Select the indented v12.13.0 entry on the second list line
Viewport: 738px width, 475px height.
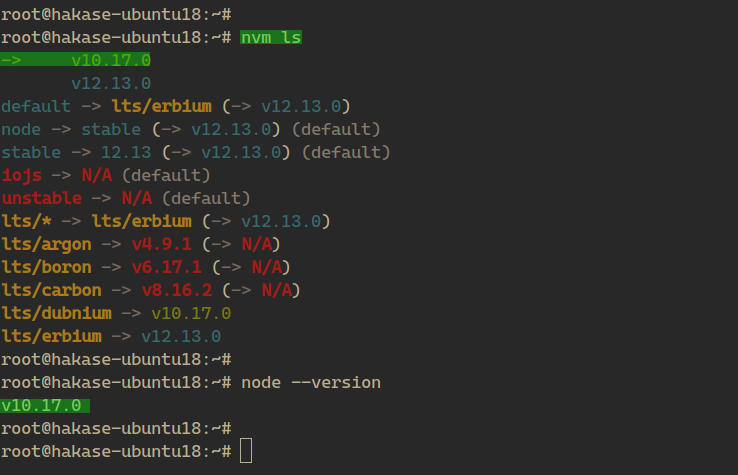pos(111,83)
